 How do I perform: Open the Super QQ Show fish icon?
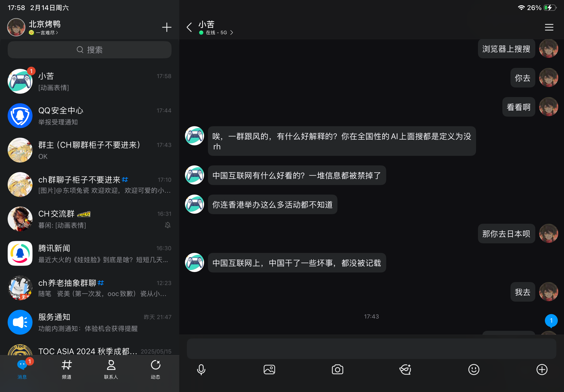[x=405, y=369]
